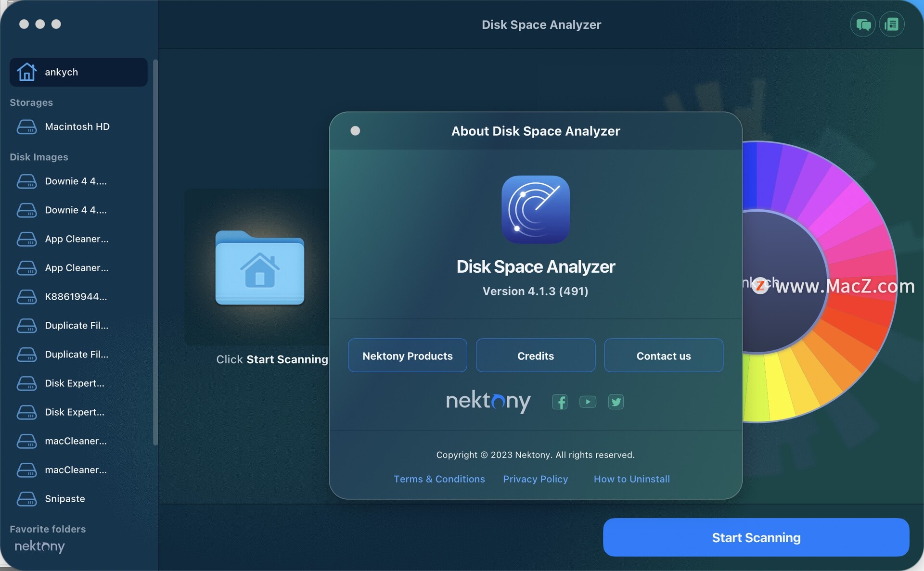The height and width of the screenshot is (571, 924).
Task: Open Nektony Products button
Action: (x=408, y=355)
